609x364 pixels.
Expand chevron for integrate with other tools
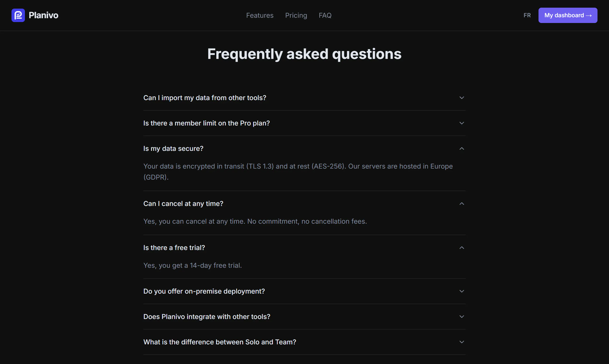(462, 317)
